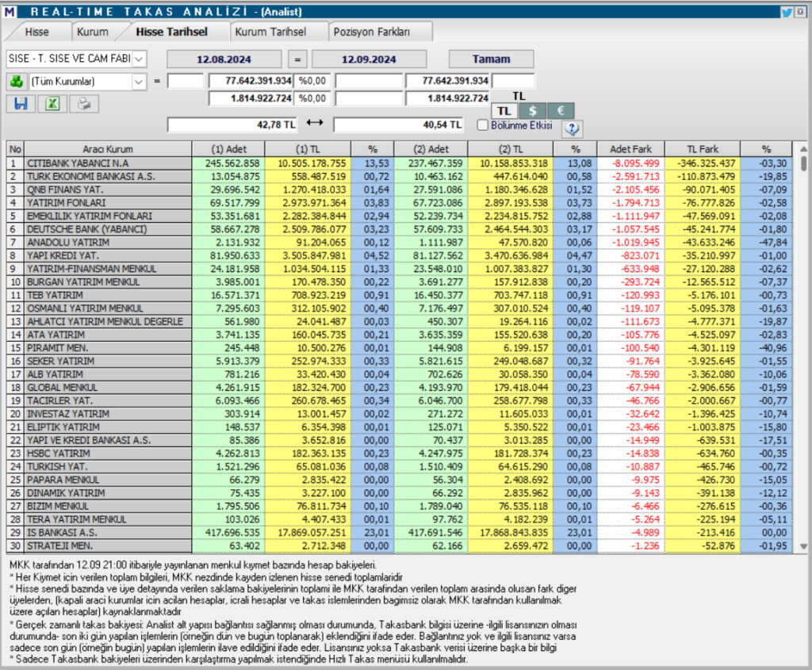Click the M logo in the title bar
This screenshot has height=670, width=812.
click(x=11, y=10)
